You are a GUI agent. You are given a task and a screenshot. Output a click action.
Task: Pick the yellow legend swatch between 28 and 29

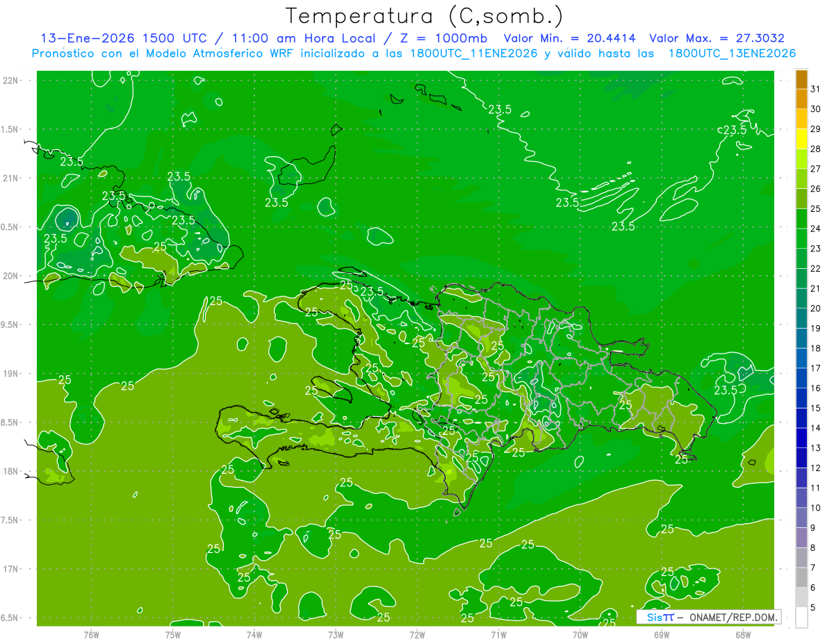point(801,139)
